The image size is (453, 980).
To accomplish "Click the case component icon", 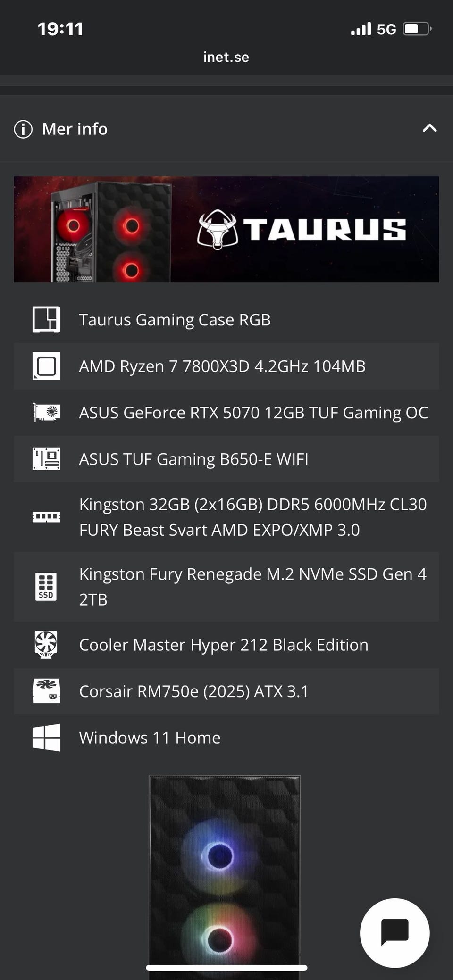I will pyautogui.click(x=46, y=319).
